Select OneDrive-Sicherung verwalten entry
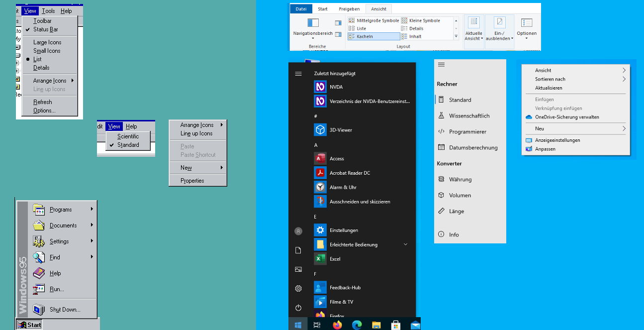Image resolution: width=644 pixels, height=330 pixels. click(576, 117)
